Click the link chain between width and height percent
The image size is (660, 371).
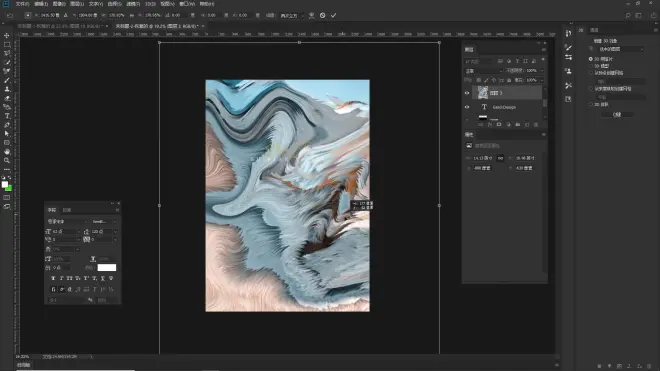coord(132,15)
